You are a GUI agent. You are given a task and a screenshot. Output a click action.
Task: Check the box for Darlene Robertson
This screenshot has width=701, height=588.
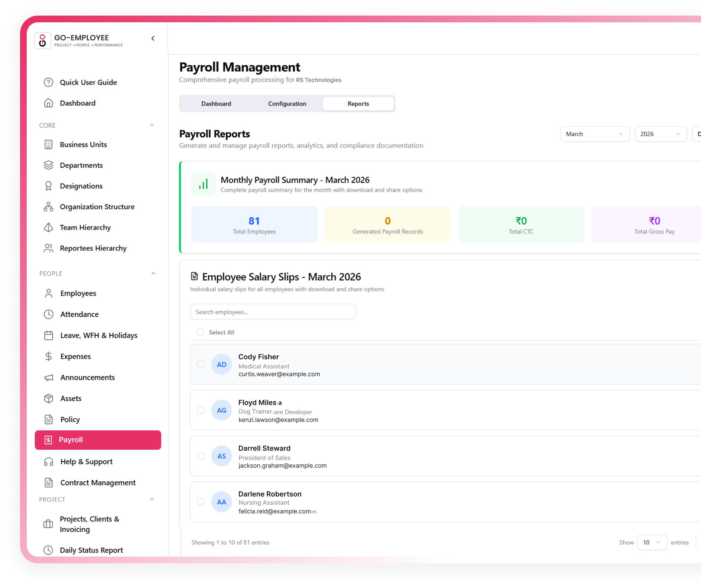tap(201, 502)
